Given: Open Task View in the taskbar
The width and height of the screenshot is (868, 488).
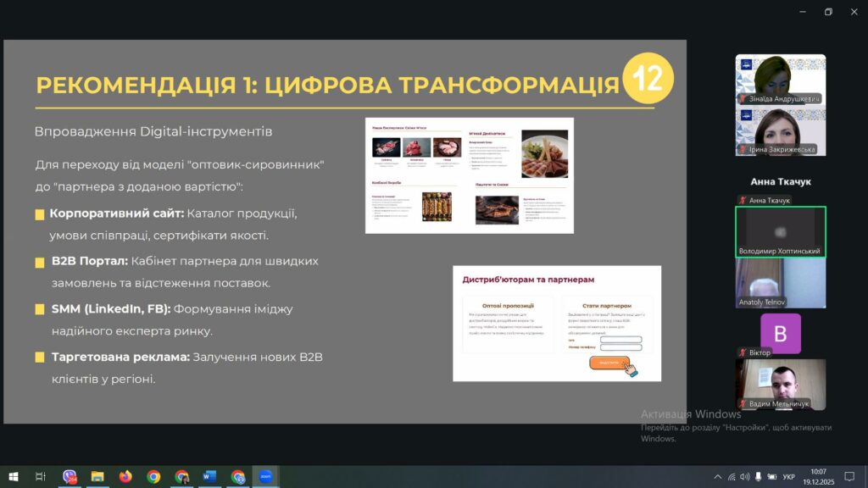Looking at the screenshot, I should point(40,477).
